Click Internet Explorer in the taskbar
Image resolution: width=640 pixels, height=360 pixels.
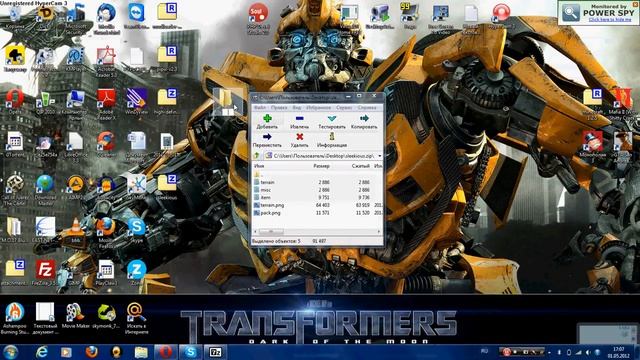[x=42, y=352]
